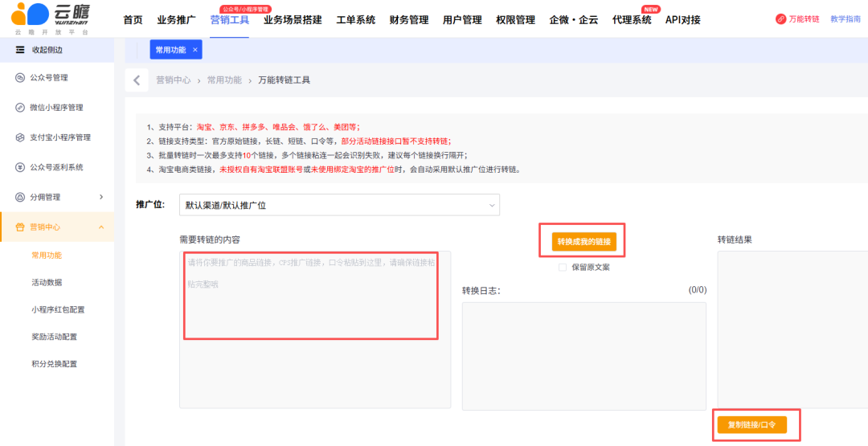Open the 工单系统 menu

[x=356, y=20]
